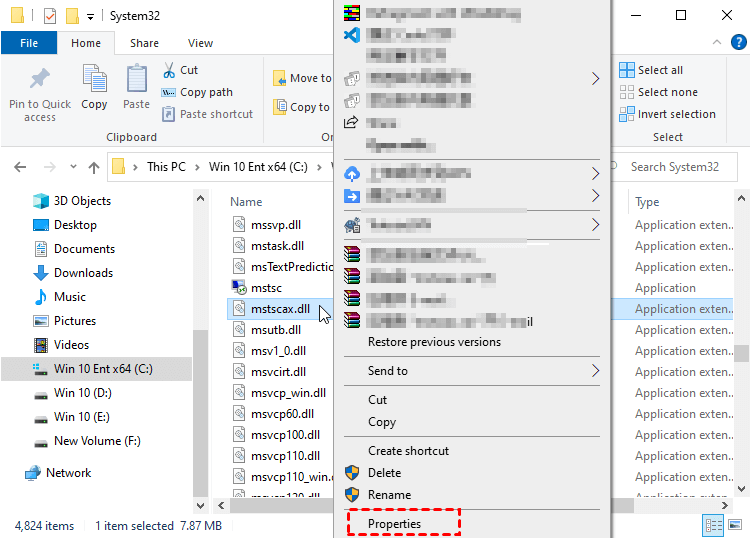Go up one folder level arrow

tap(94, 167)
